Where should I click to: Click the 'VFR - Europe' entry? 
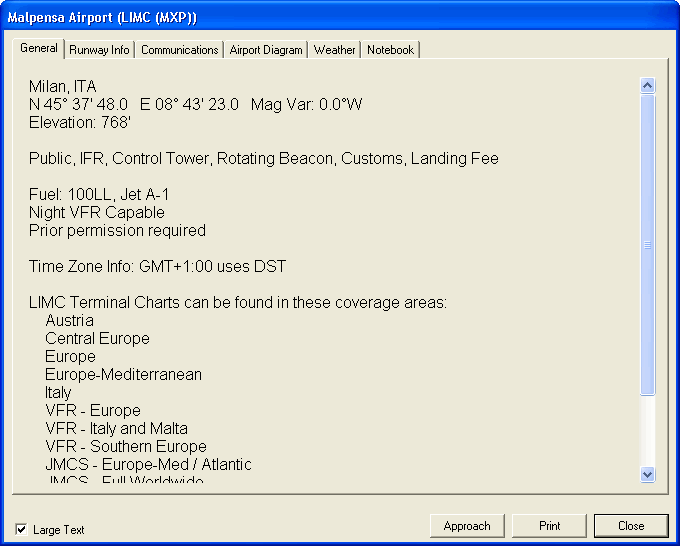tap(93, 410)
